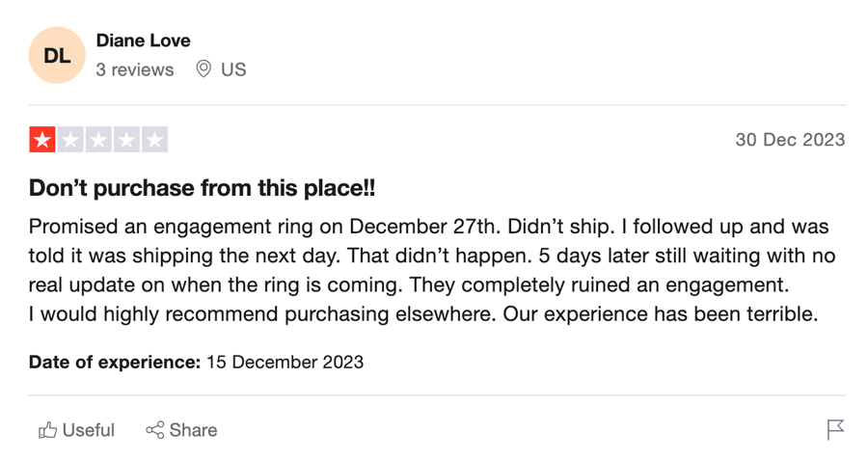
Task: Click the third grey star
Action: [x=98, y=140]
